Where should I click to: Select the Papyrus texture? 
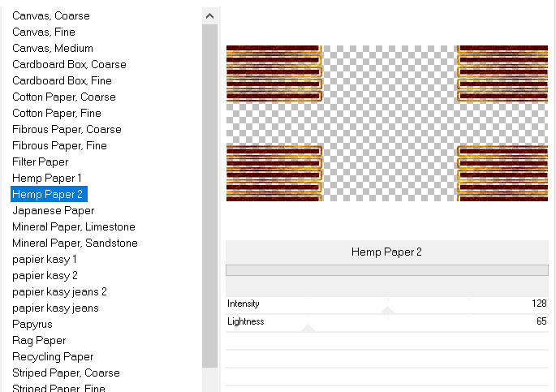click(32, 324)
